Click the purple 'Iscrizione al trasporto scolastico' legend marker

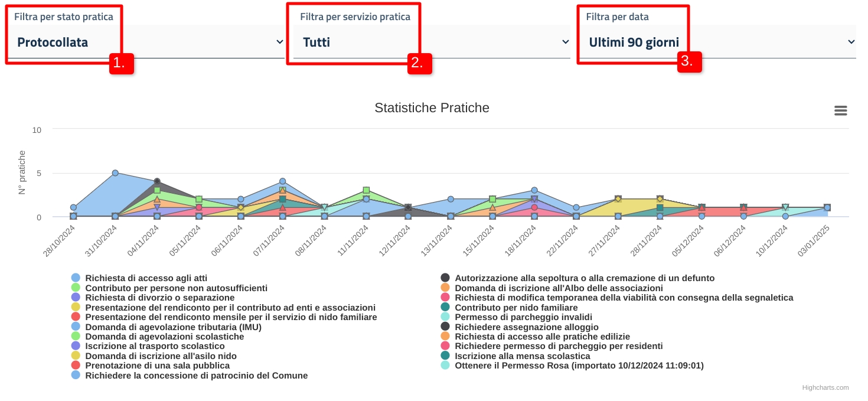[76, 346]
